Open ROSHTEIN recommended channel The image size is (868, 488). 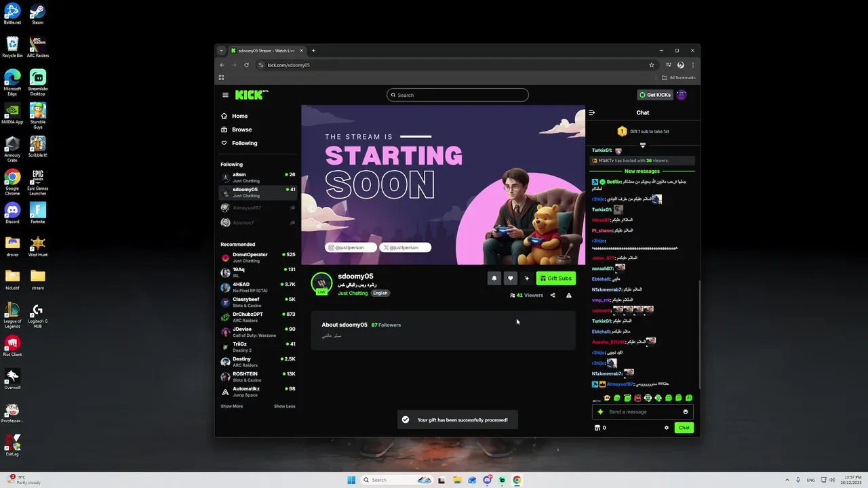coord(258,377)
